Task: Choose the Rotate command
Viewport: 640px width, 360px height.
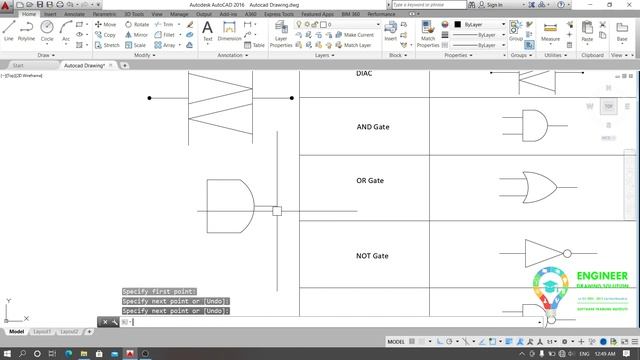Action: (137, 24)
